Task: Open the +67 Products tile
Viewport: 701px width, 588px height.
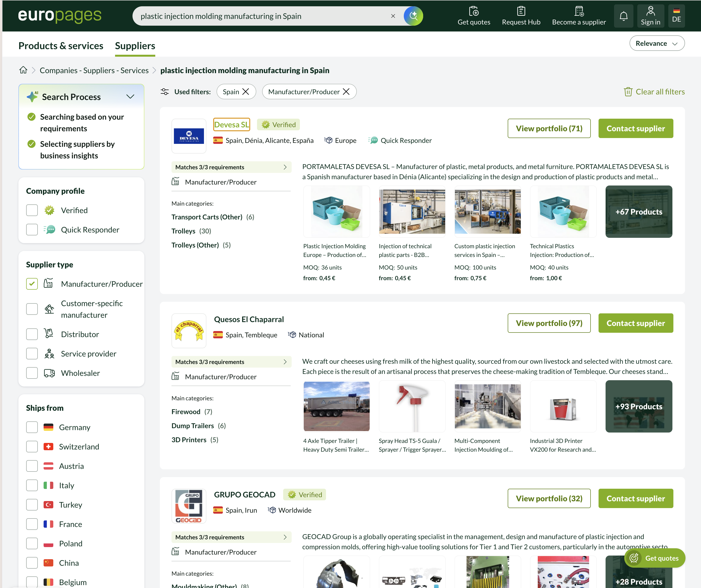Action: pos(639,212)
